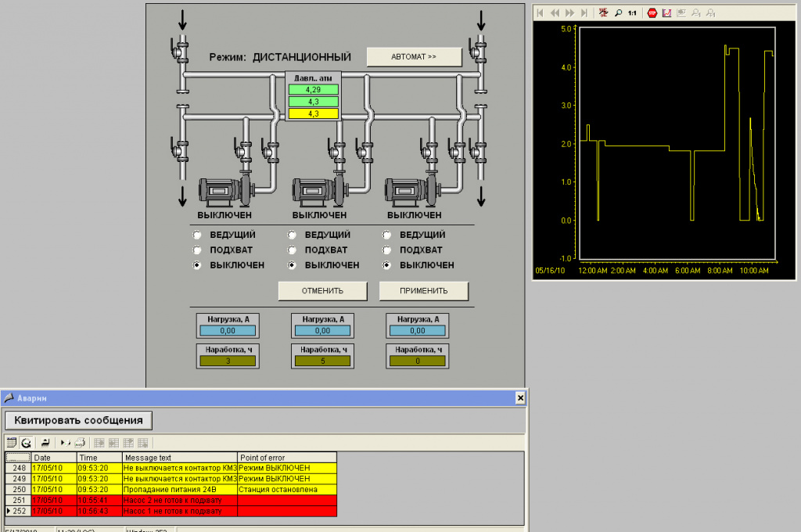Select alarm row number 249

coord(171,479)
